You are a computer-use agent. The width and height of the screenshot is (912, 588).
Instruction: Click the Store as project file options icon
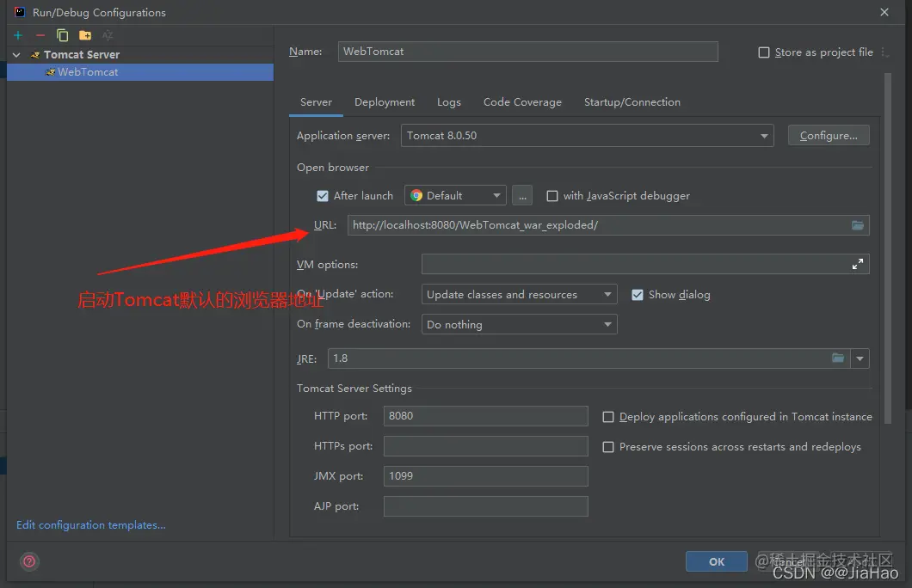pos(884,52)
